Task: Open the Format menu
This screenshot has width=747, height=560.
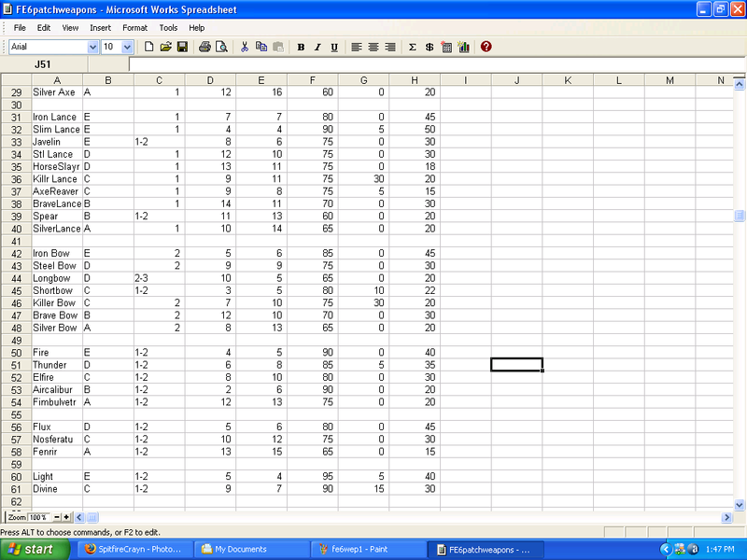Action: [134, 28]
